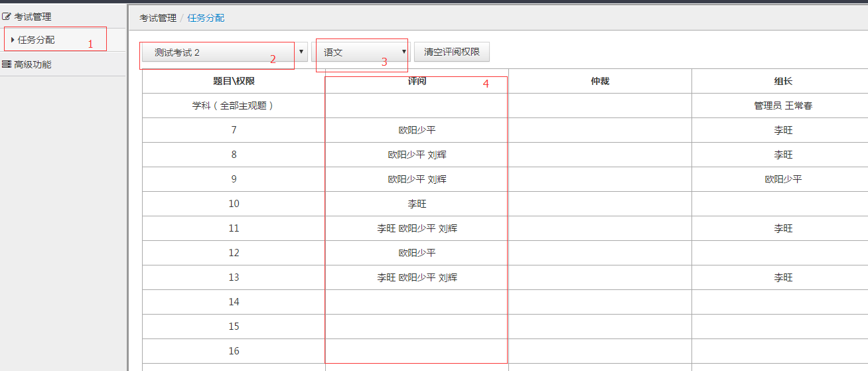Click question 9's 组长 cell with 欧阳少平
868x371 pixels.
[783, 179]
